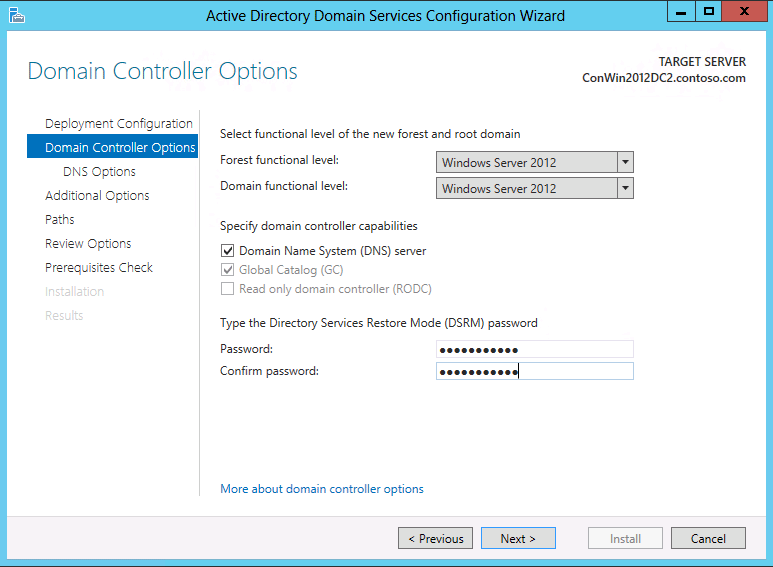Open Domain functional level dropdown

pos(534,188)
